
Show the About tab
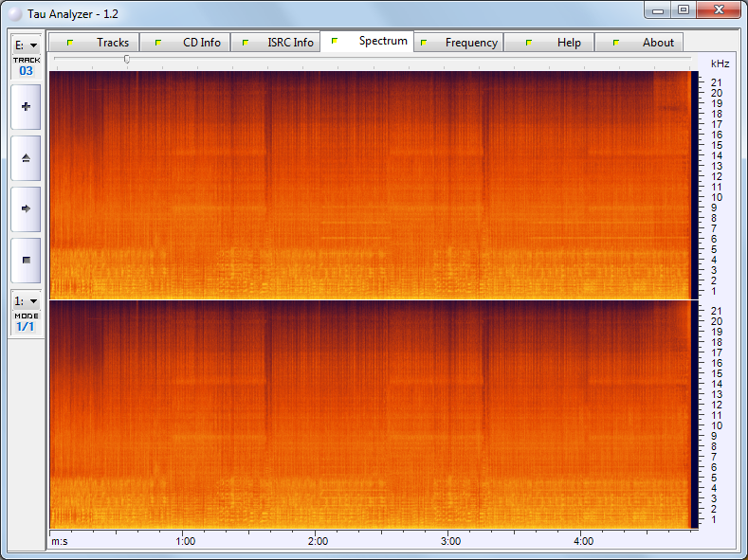(639, 43)
